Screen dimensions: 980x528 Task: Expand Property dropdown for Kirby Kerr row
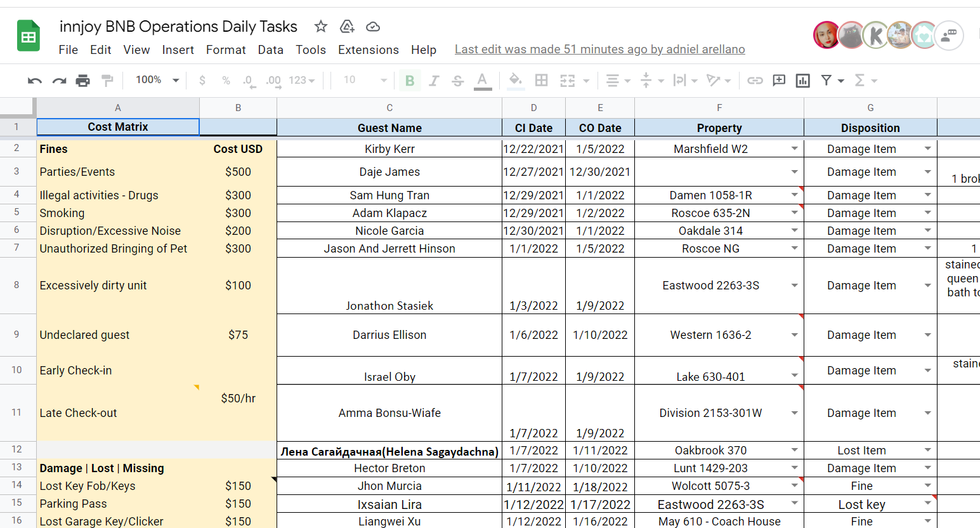(794, 148)
